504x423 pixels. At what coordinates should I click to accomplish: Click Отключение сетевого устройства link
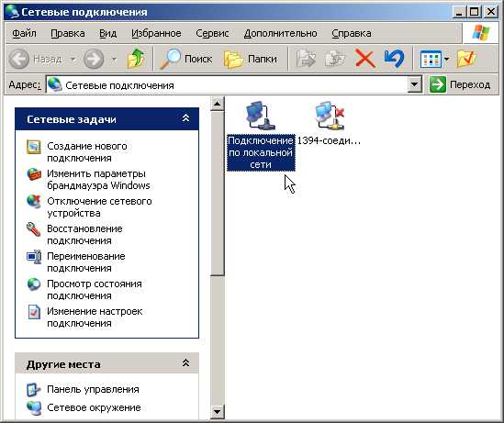[x=99, y=206]
